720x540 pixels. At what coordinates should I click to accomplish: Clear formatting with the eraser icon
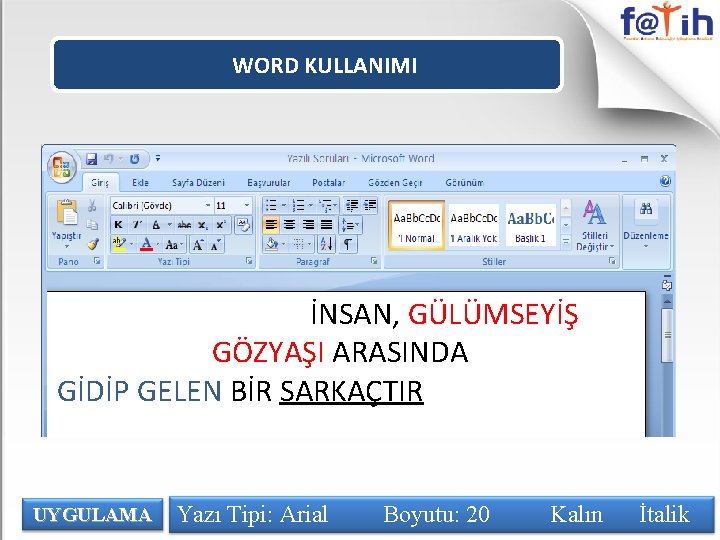click(243, 225)
